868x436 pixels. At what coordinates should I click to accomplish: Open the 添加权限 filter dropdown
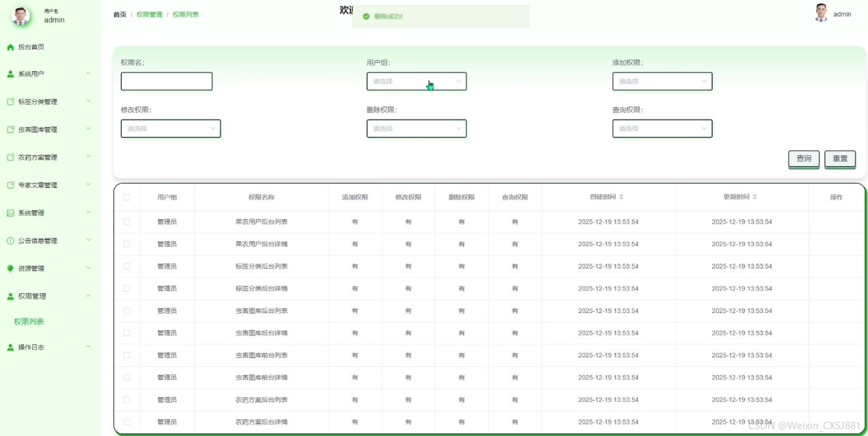coord(662,81)
